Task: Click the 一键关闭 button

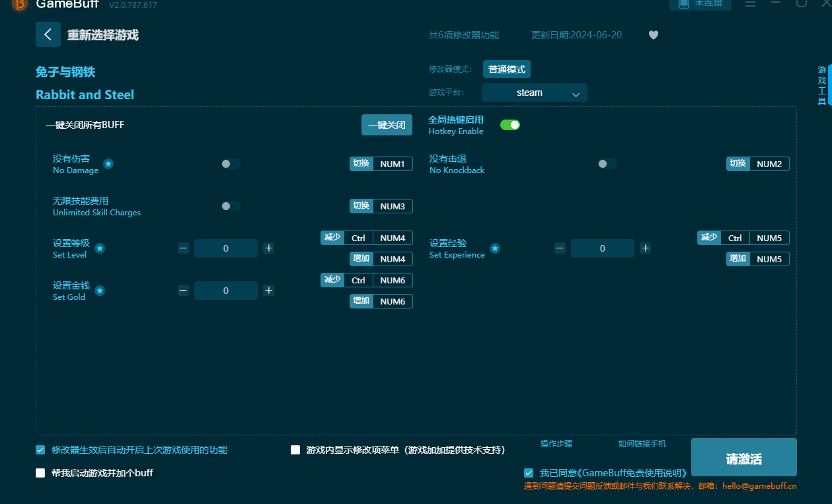Action: [x=387, y=125]
